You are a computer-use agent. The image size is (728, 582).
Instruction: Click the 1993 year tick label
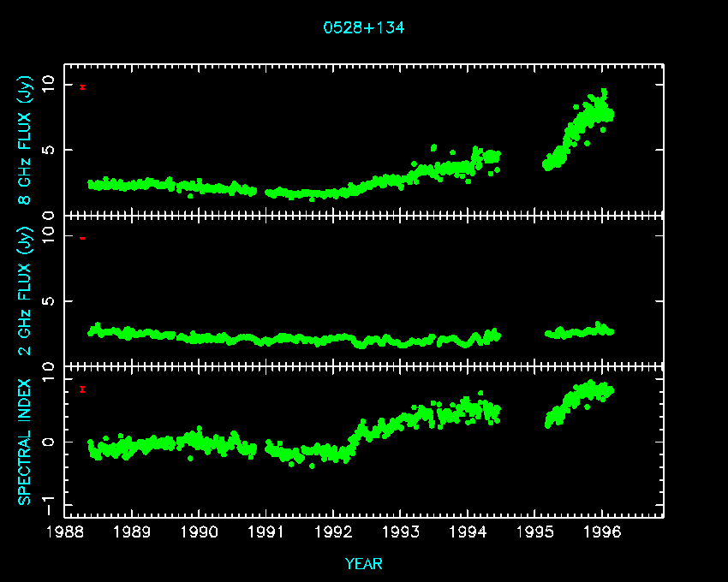[401, 532]
